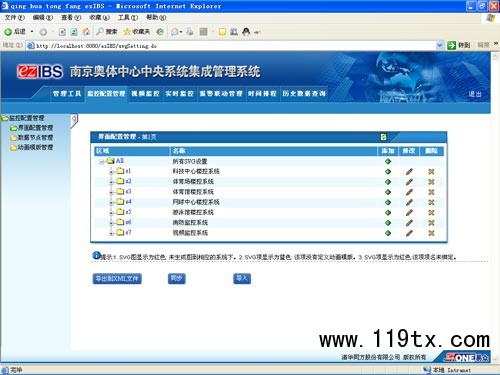Screen dimensions: 500x375
Task: Add item to the All 所有SVG设置 row
Action: (x=388, y=161)
